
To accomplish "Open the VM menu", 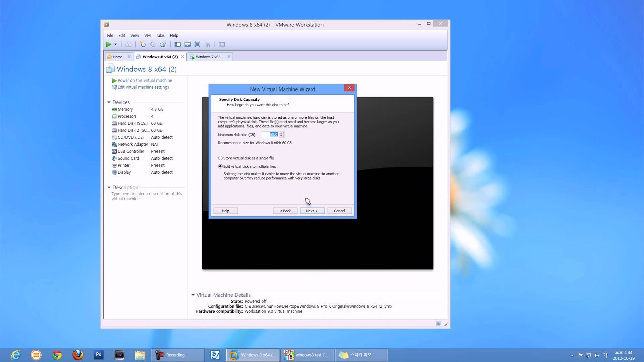I will pyautogui.click(x=147, y=35).
